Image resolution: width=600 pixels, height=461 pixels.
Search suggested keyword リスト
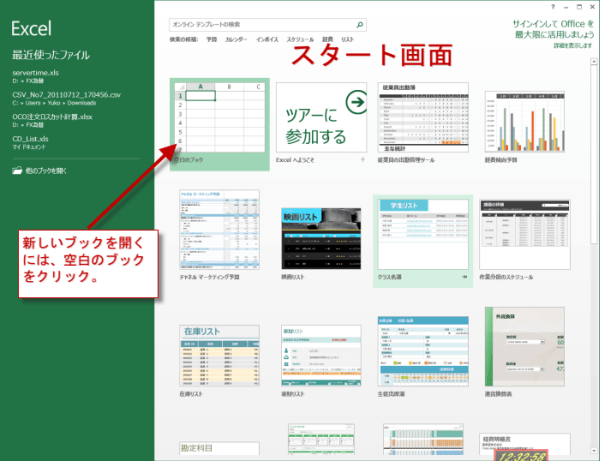click(x=347, y=39)
